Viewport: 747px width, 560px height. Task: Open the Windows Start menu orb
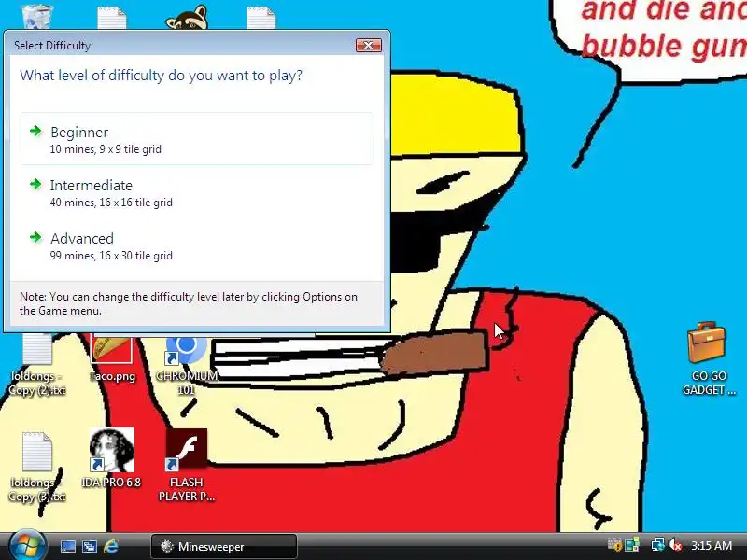(27, 546)
